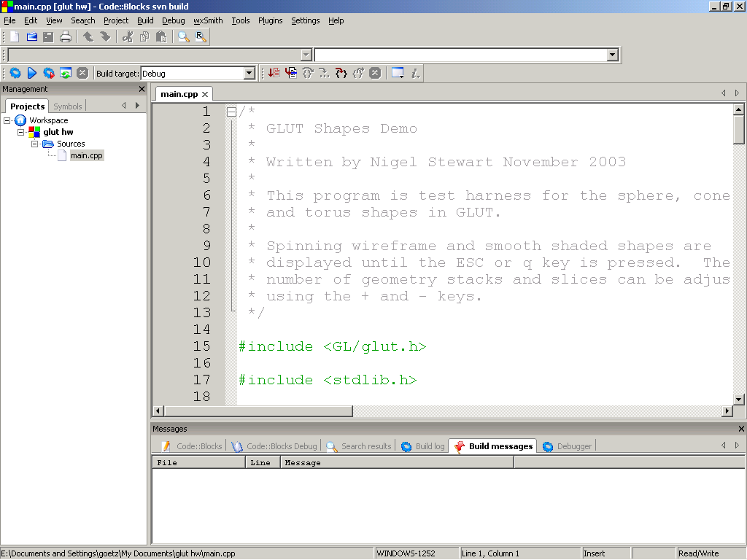Click the Find magnifier icon
Viewport: 747px width, 560px height.
pyautogui.click(x=183, y=37)
